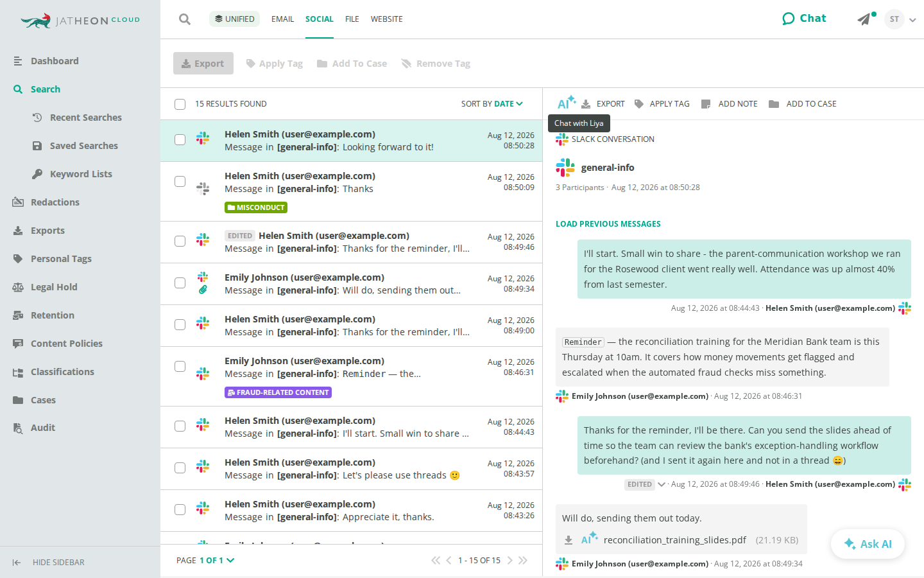Expand the EDITED message history chevron
The height and width of the screenshot is (578, 924).
pyautogui.click(x=661, y=484)
